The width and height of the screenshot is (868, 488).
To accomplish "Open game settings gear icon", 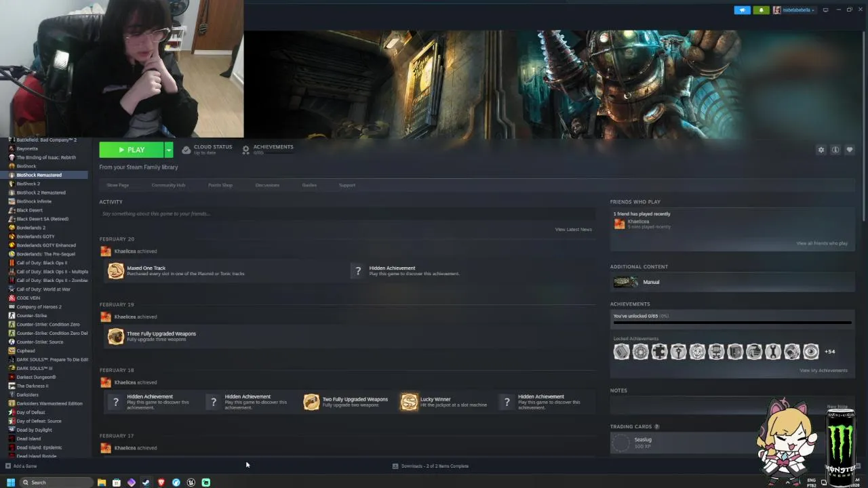I will click(821, 150).
